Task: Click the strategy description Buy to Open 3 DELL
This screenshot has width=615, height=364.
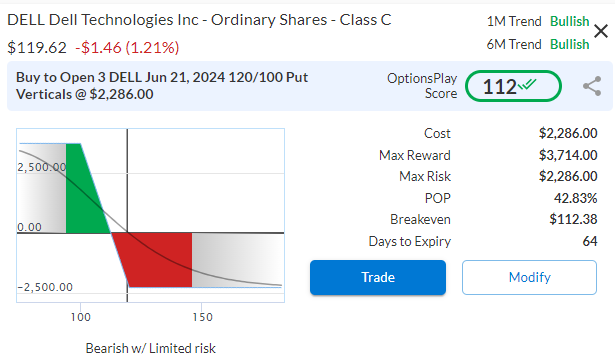Action: click(162, 86)
